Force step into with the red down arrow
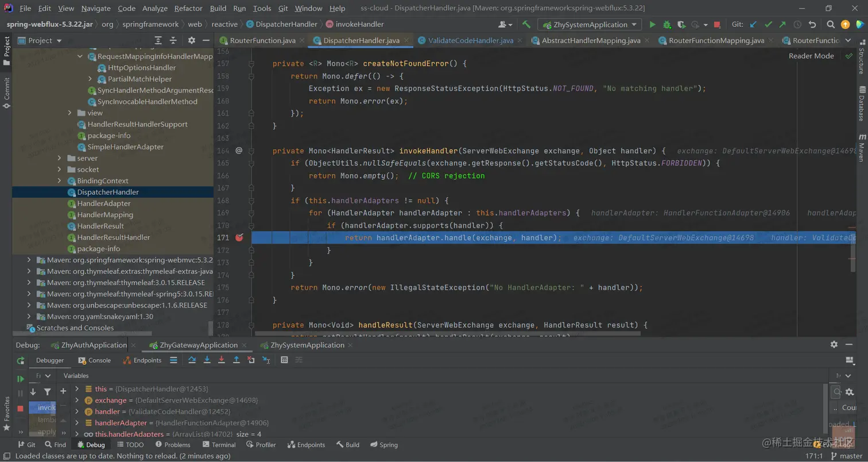Image resolution: width=868 pixels, height=462 pixels. point(222,360)
